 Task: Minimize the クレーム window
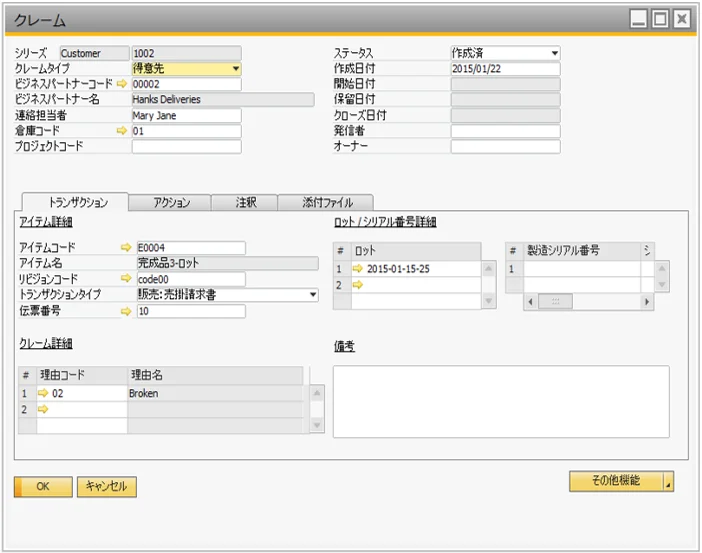point(638,19)
